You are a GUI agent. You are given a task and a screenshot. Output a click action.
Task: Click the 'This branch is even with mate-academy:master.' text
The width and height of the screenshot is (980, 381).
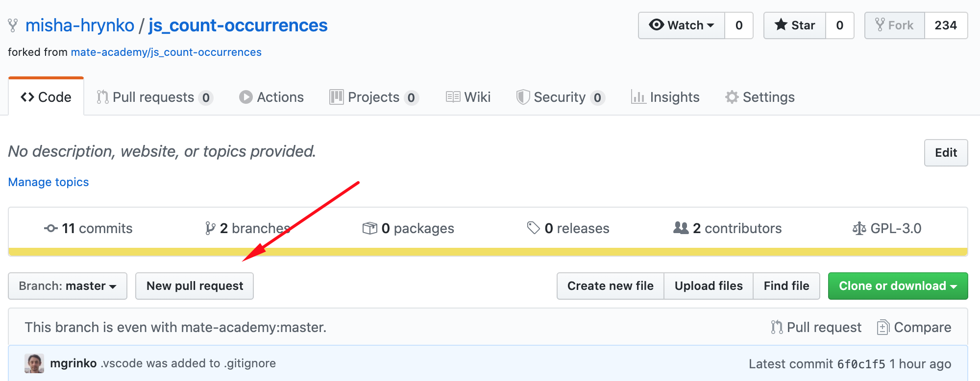[175, 327]
